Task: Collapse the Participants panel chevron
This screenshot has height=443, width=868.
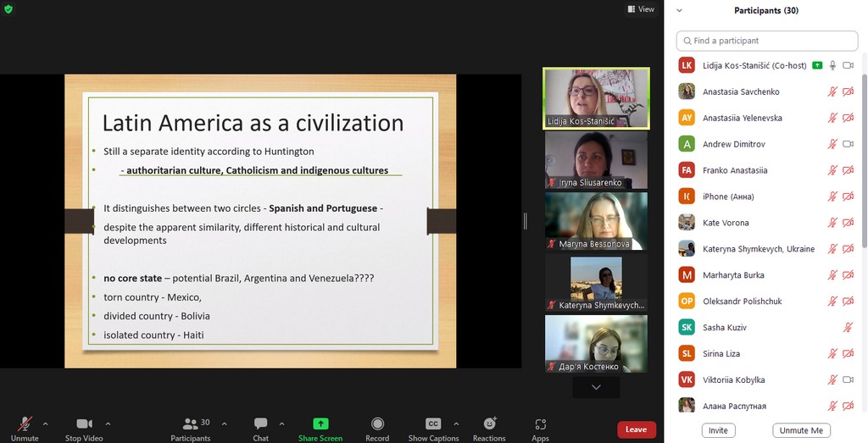Action: pyautogui.click(x=679, y=11)
